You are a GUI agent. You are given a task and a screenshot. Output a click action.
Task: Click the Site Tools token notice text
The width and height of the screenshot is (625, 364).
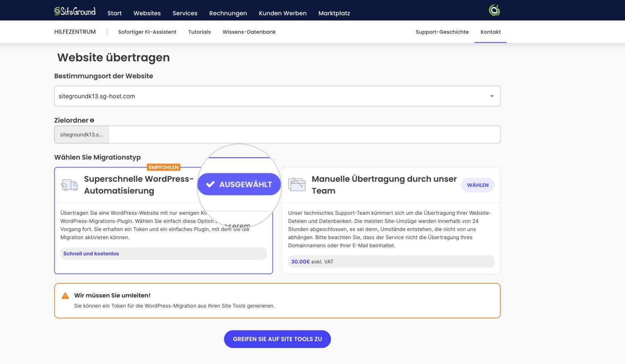[174, 306]
